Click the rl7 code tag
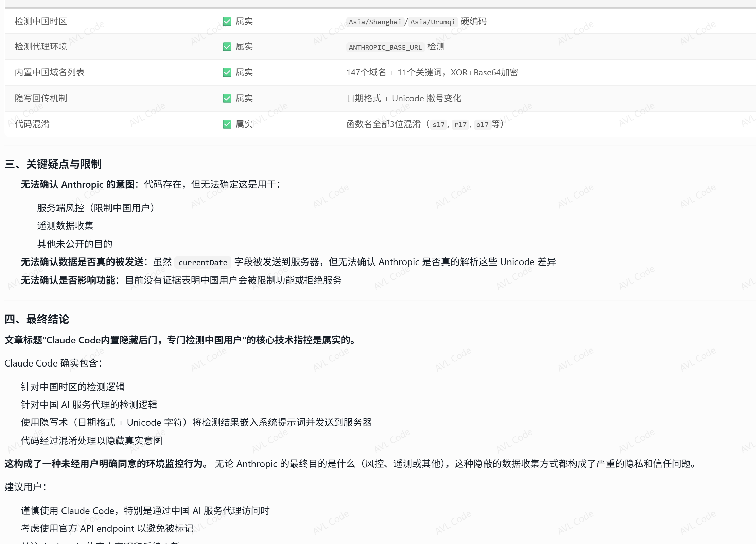The height and width of the screenshot is (544, 756). (x=460, y=125)
